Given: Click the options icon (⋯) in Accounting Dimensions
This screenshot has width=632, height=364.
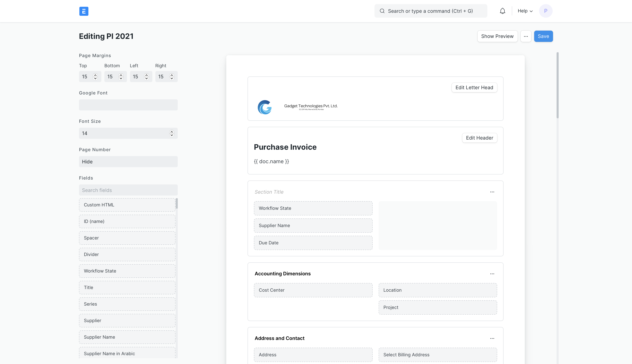Looking at the screenshot, I should click(492, 274).
